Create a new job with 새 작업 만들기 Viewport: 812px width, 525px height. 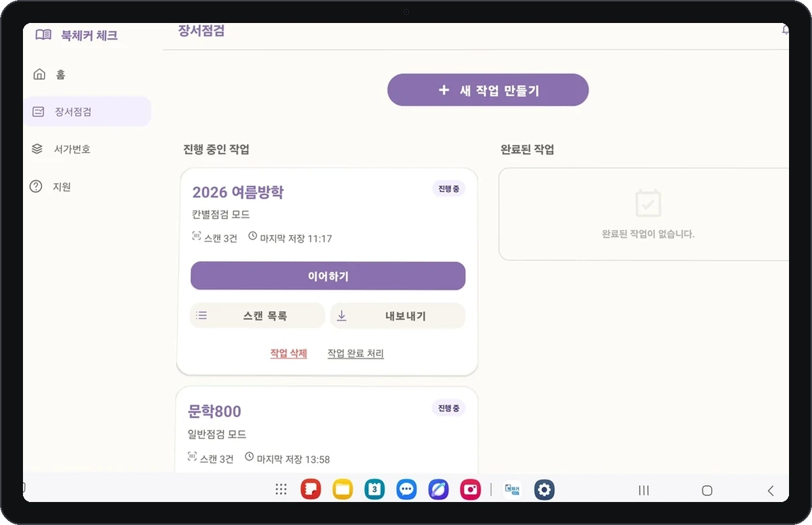pos(488,90)
